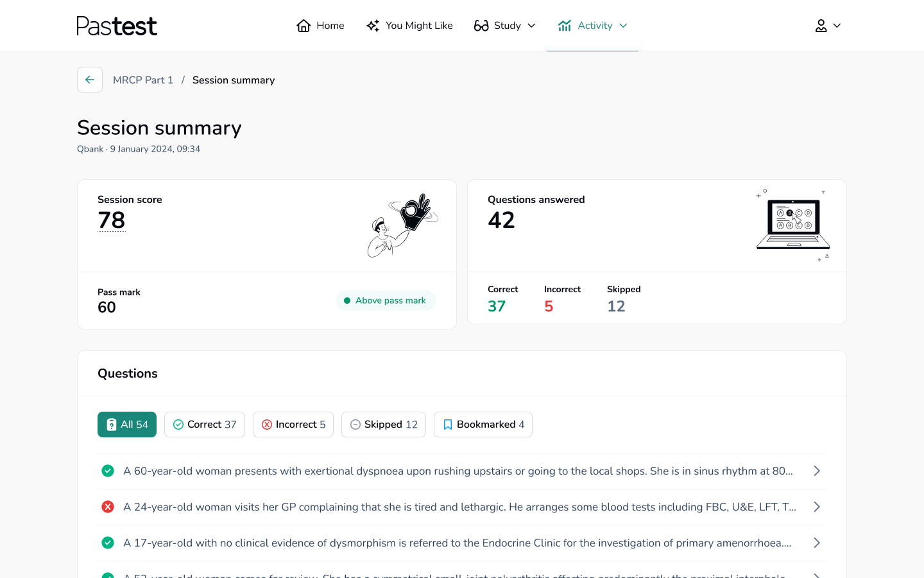Image resolution: width=924 pixels, height=578 pixels.
Task: Expand the Study dropdown chevron
Action: (531, 26)
